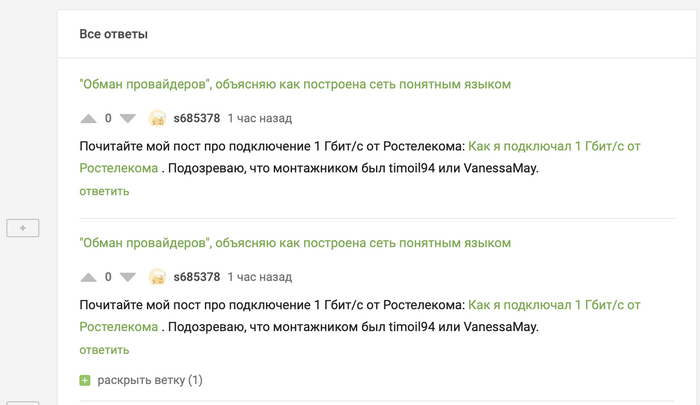Open "Как я подключал 1 Гбит/с" link in second comment

tap(554, 304)
